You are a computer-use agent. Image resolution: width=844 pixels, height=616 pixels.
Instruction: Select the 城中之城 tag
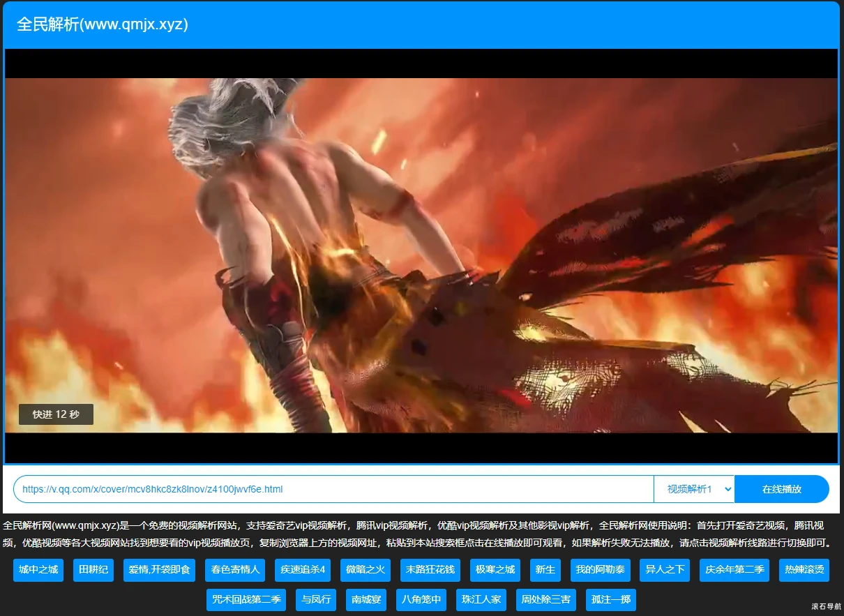(38, 570)
